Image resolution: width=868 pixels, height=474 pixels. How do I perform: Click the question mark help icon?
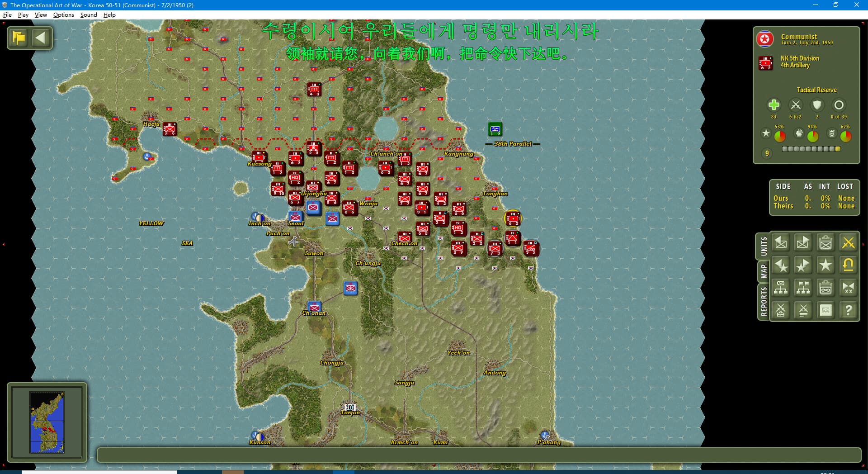point(848,310)
